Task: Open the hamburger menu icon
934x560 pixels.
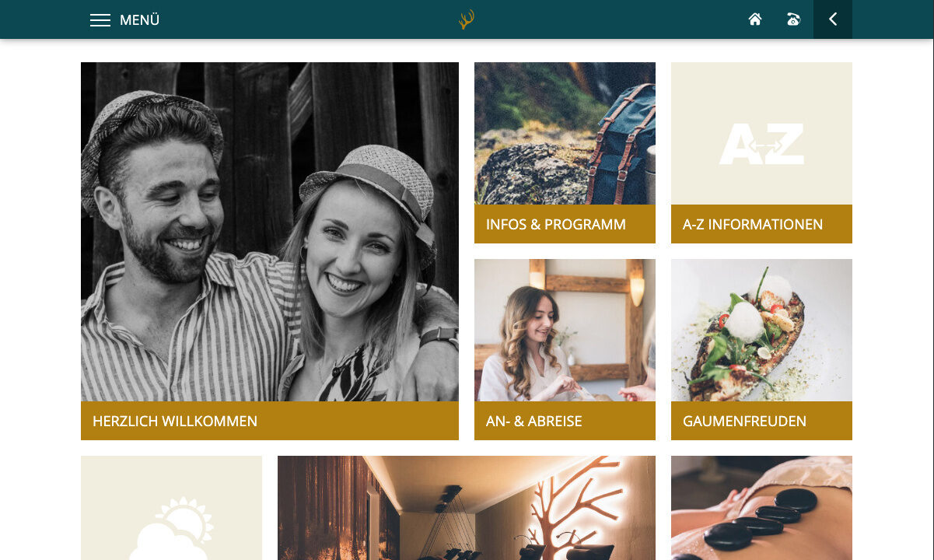Action: (100, 20)
